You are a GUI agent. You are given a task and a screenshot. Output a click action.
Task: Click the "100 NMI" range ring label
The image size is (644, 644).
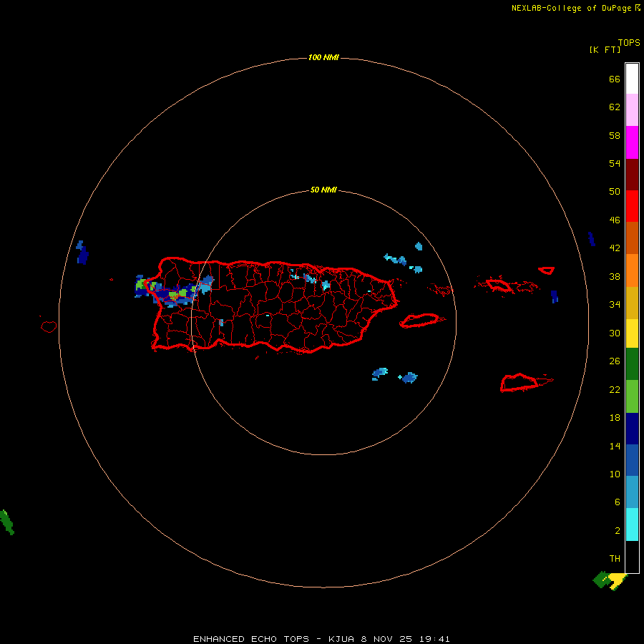pyautogui.click(x=323, y=57)
